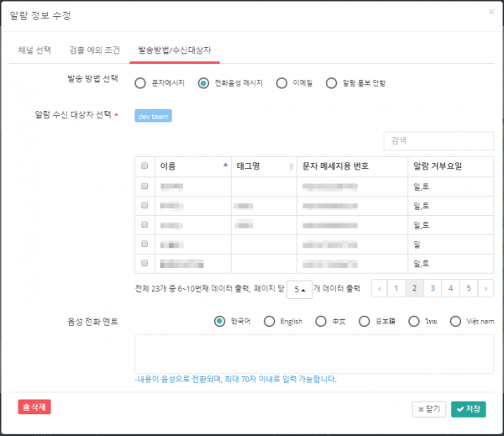
Task: Select the Thai voice message language
Action: [414, 321]
